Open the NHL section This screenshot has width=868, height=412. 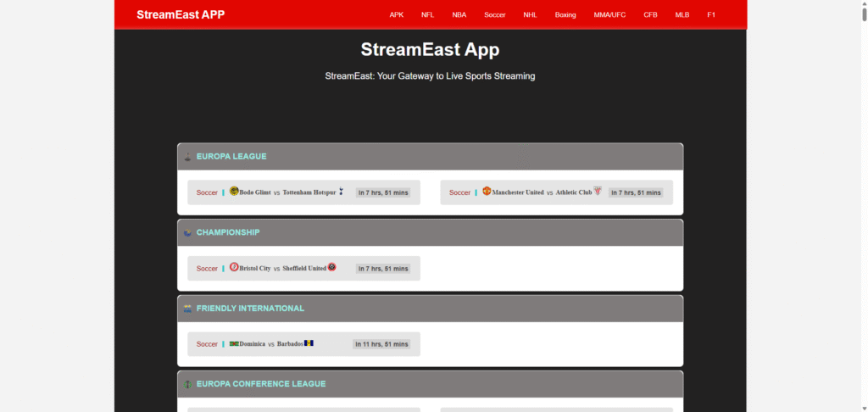(531, 15)
